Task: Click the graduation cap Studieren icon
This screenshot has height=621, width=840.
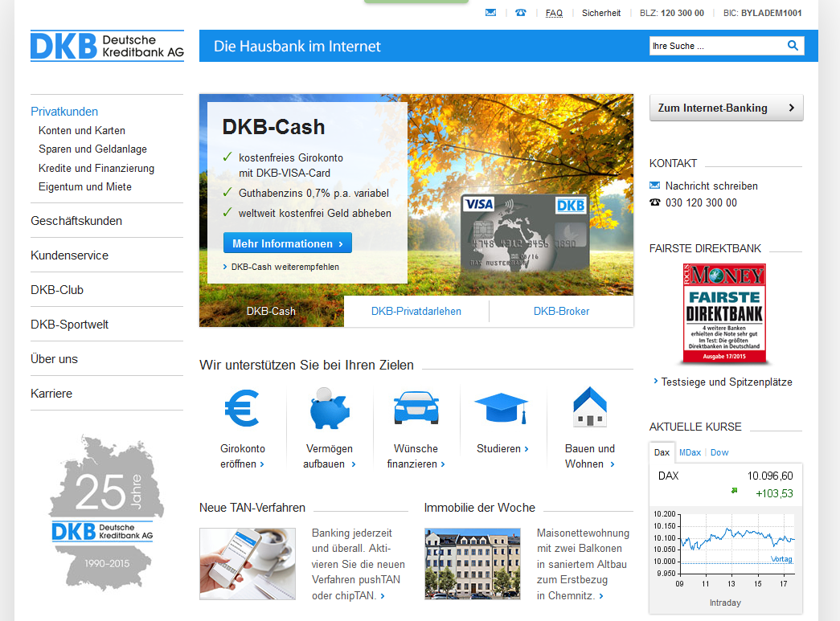Action: [502, 408]
